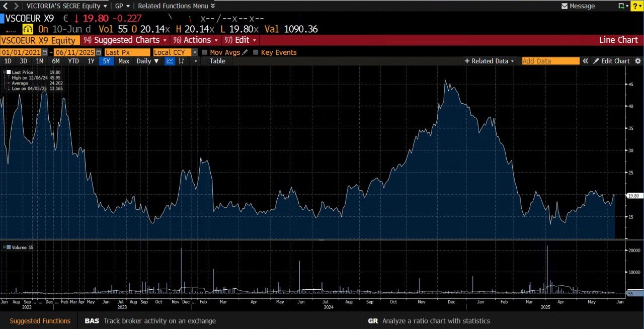Select the bar chart type icon
This screenshot has height=329, width=644.
coord(181,61)
